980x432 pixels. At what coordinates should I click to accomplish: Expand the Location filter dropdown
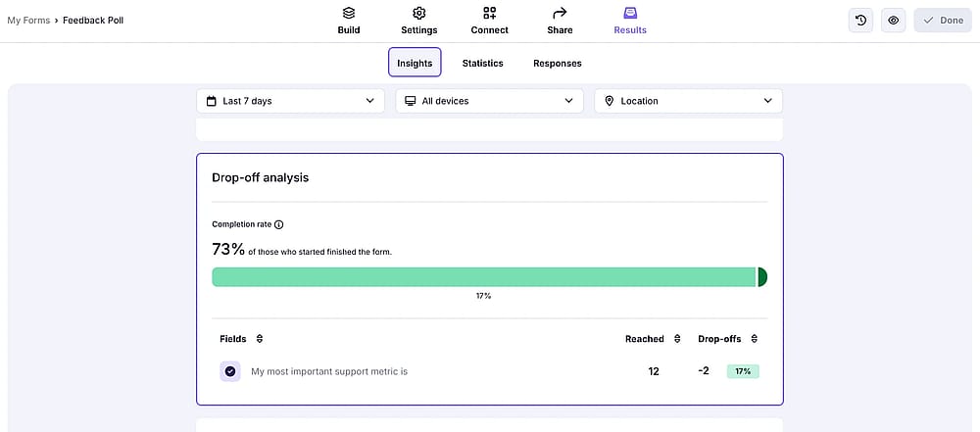688,101
